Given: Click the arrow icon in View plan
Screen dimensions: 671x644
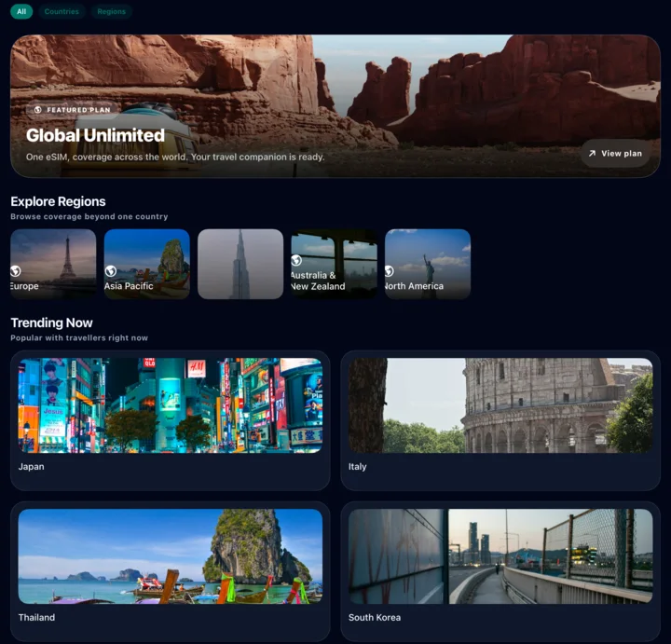Looking at the screenshot, I should (x=592, y=153).
